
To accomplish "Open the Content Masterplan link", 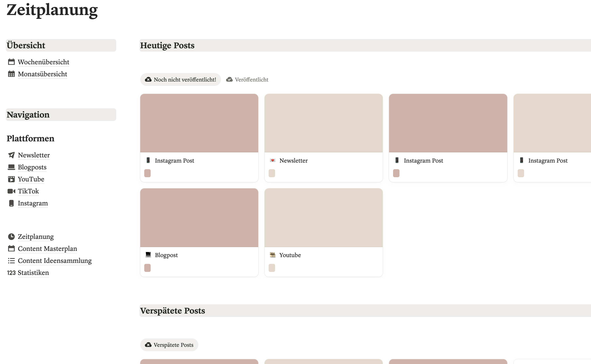I will coord(47,248).
